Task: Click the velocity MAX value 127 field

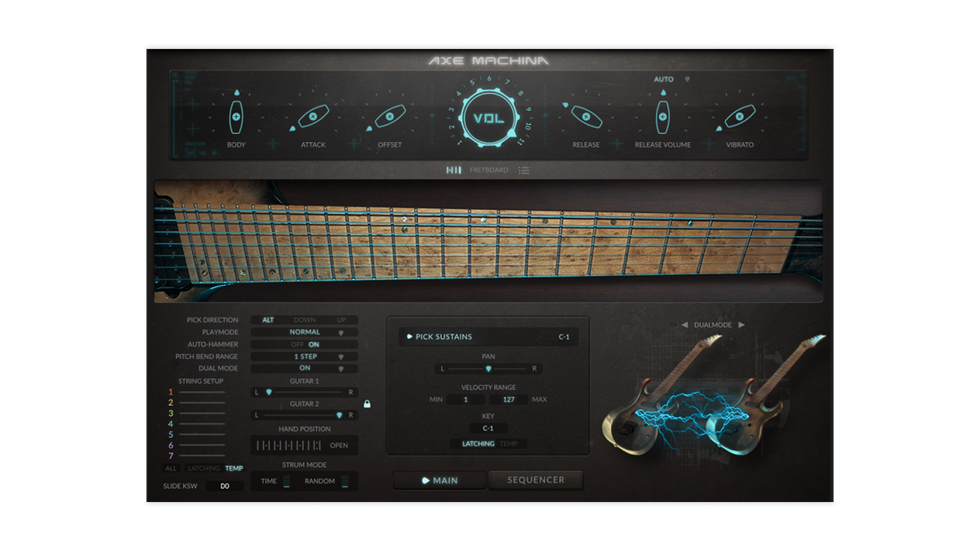Action: click(x=509, y=399)
